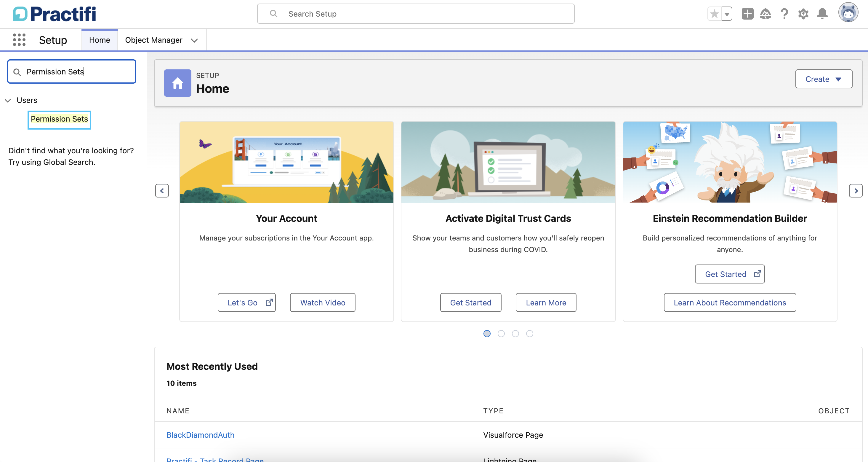868x462 pixels.
Task: Open the Trailhead guidance icon
Action: (x=765, y=14)
